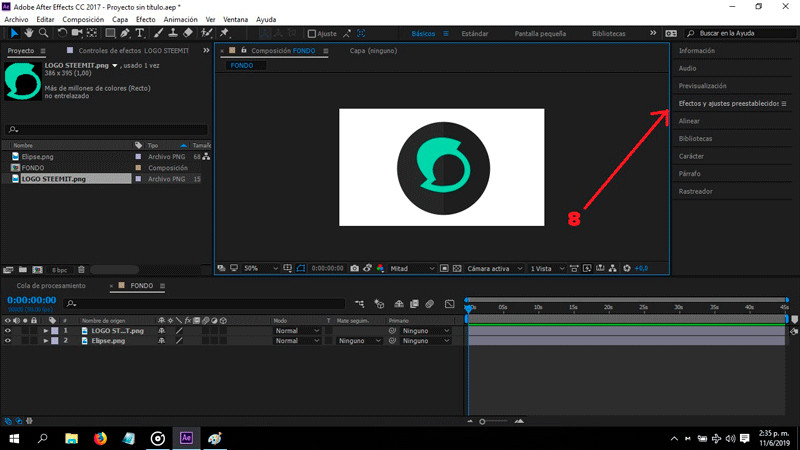
Task: Switch to Cola de procesamiento tab
Action: tap(51, 286)
